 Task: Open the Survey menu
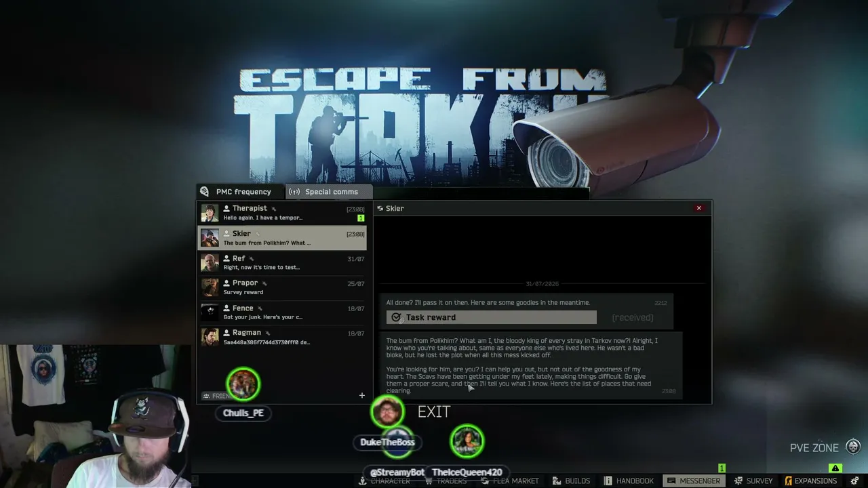[x=753, y=481]
